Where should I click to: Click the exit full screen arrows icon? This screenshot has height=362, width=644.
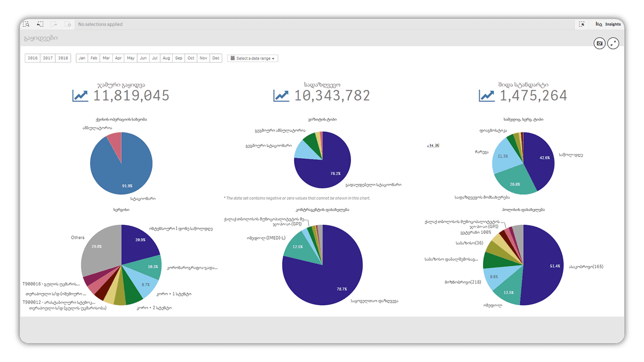pos(613,43)
